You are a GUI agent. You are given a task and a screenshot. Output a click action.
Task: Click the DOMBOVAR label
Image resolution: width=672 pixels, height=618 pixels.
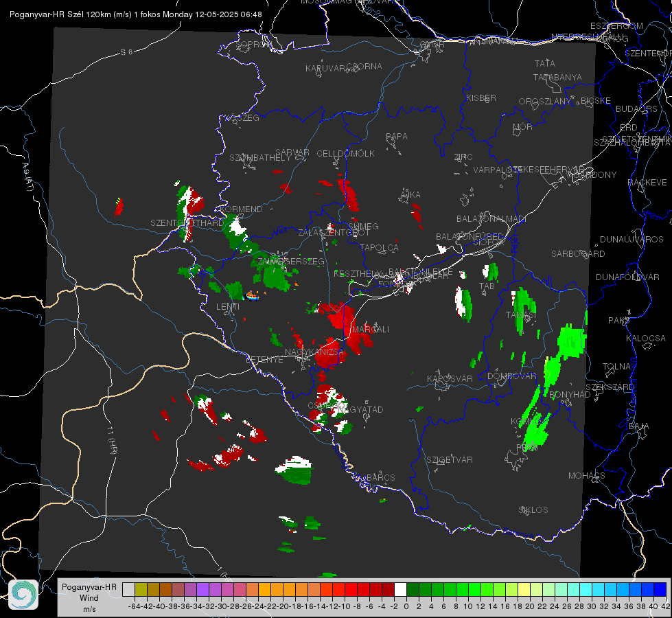512,376
